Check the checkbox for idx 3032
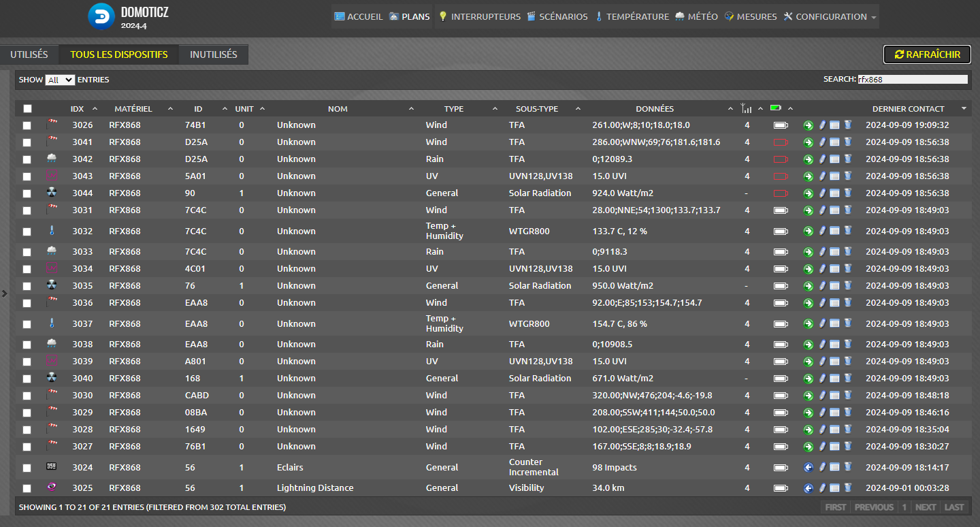This screenshot has width=980, height=527. pos(27,232)
